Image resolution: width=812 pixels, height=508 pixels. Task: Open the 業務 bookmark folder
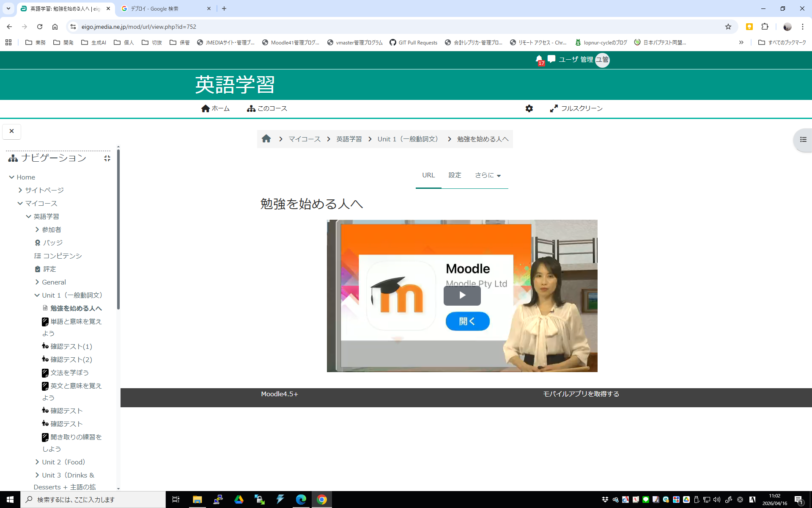36,42
